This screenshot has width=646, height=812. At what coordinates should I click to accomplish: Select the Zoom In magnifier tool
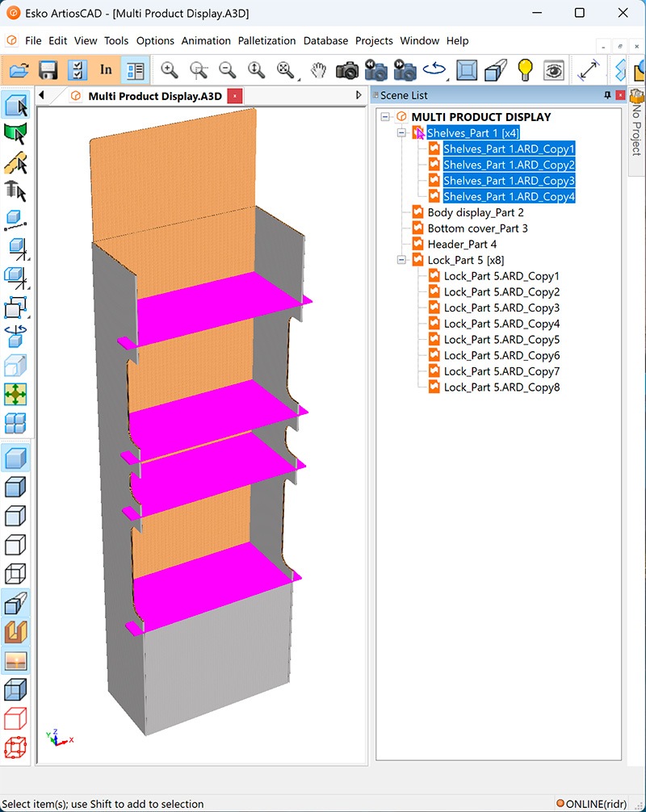click(x=170, y=70)
